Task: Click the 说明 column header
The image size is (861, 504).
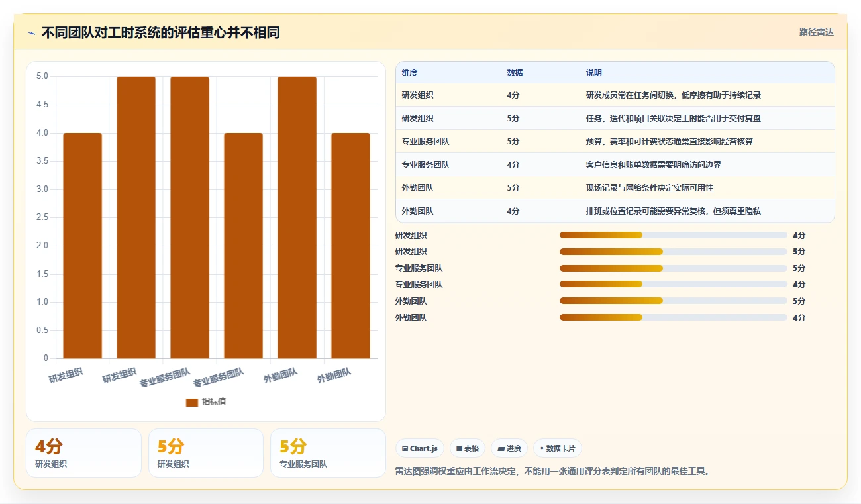Action: pyautogui.click(x=594, y=73)
